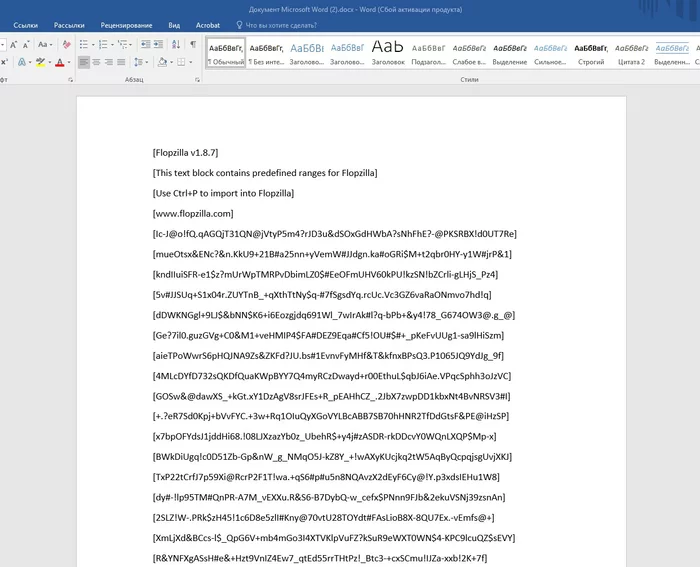
Task: Expand numbering style arrow
Action: point(112,44)
